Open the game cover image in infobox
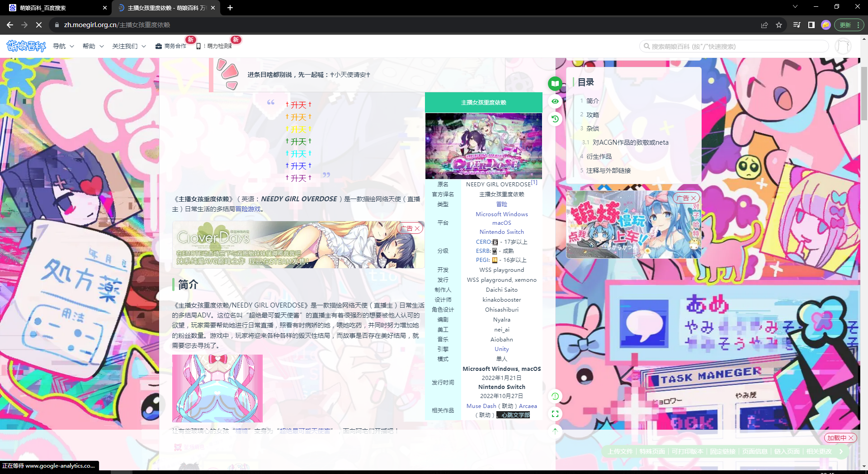 pos(483,146)
